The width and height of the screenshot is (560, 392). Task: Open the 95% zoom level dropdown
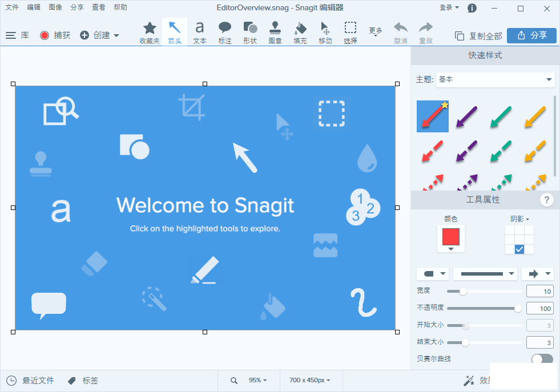tap(257, 380)
